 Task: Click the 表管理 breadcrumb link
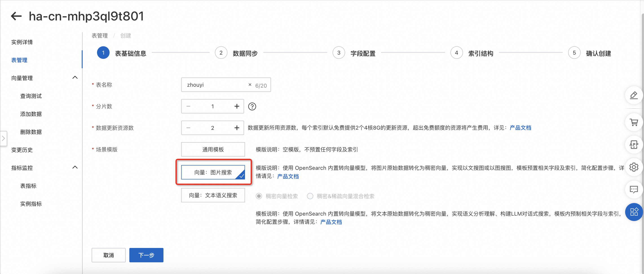tap(99, 35)
